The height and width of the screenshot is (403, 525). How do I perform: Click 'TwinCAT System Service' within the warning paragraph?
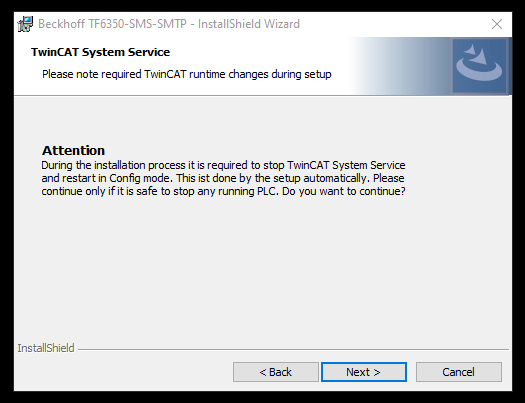tap(346, 165)
